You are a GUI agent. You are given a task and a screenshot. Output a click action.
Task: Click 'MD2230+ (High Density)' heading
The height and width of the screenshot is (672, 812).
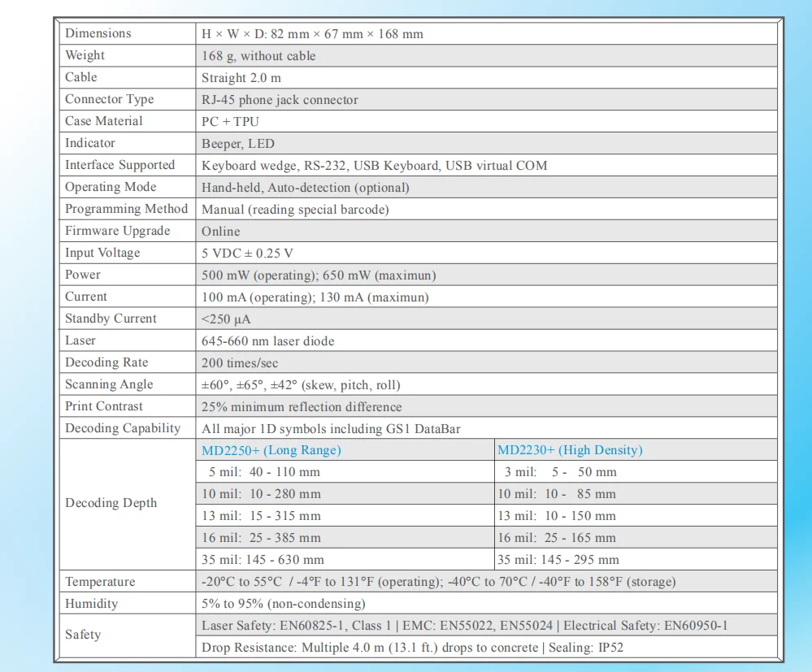pos(570,450)
